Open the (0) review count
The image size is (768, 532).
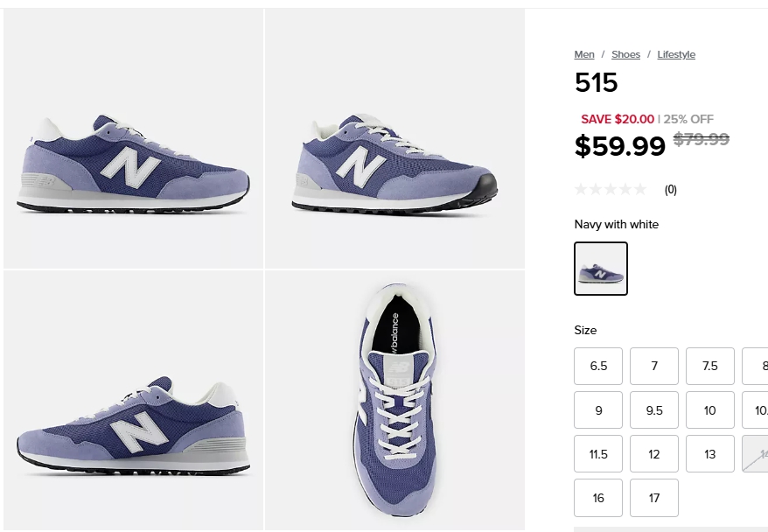coord(671,189)
